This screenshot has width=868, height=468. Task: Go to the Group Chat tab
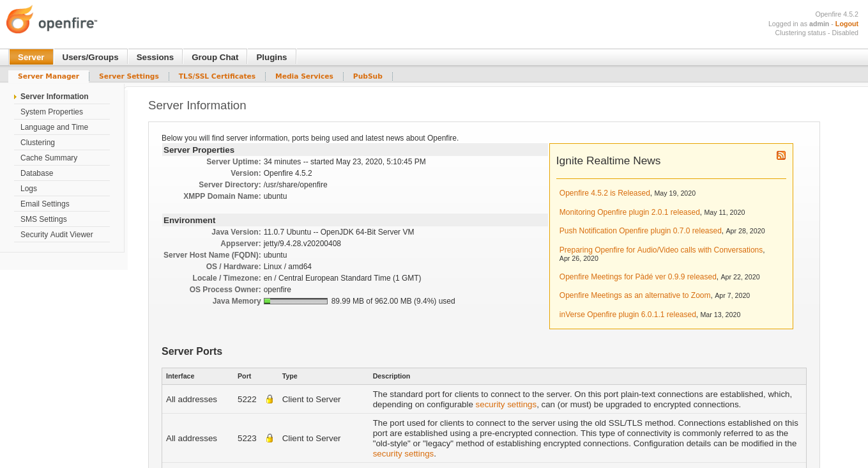coord(215,57)
